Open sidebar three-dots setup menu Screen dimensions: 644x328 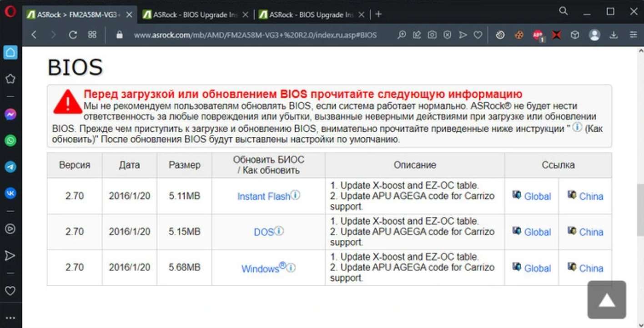10,318
